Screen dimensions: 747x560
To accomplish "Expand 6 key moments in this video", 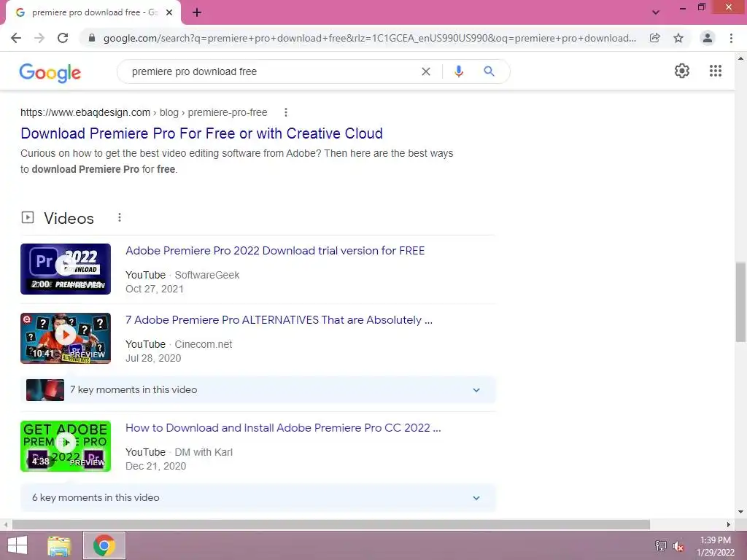I will pos(258,497).
